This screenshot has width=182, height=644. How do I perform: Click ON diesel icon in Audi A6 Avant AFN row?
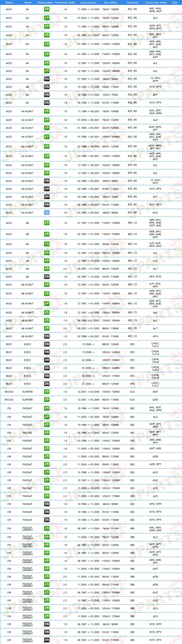[47, 336]
